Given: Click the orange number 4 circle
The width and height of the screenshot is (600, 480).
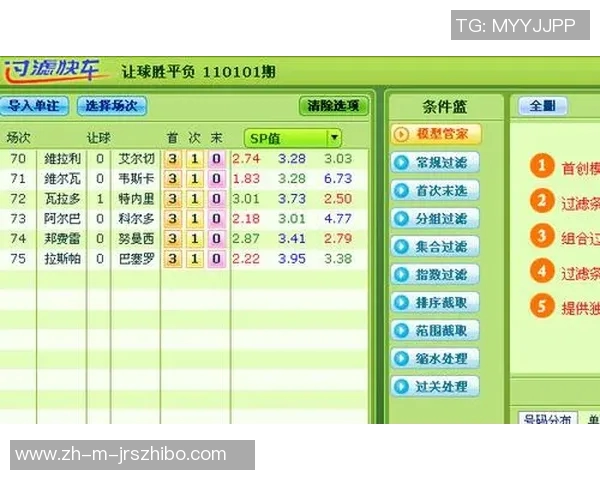Looking at the screenshot, I should tap(542, 271).
